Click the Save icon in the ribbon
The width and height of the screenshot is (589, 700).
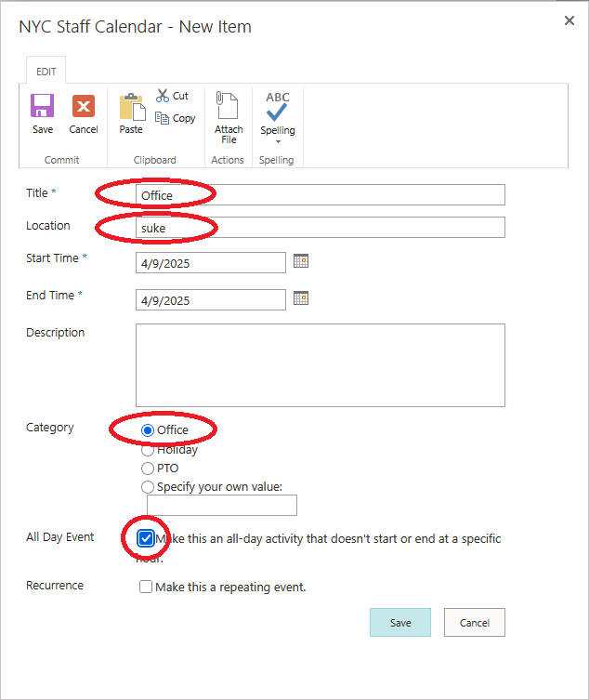click(43, 106)
